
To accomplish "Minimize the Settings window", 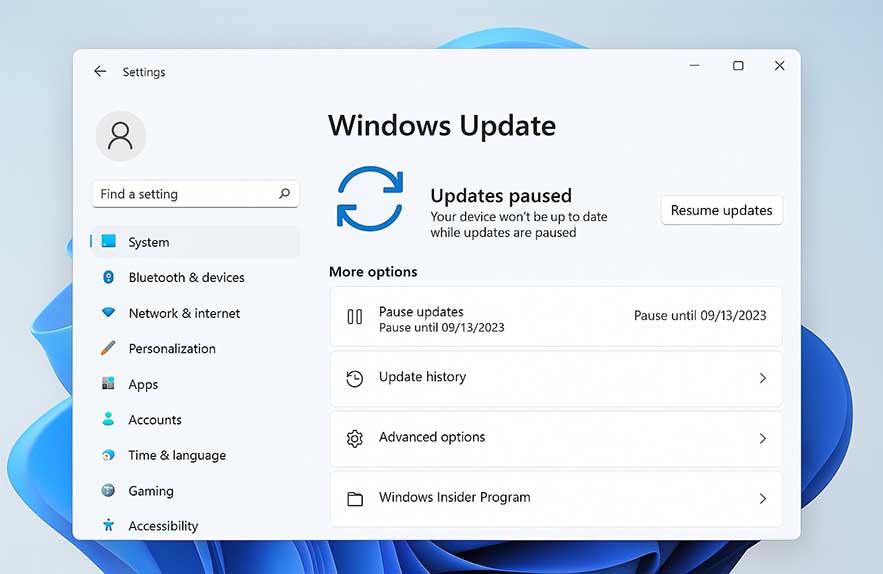I will pos(694,66).
